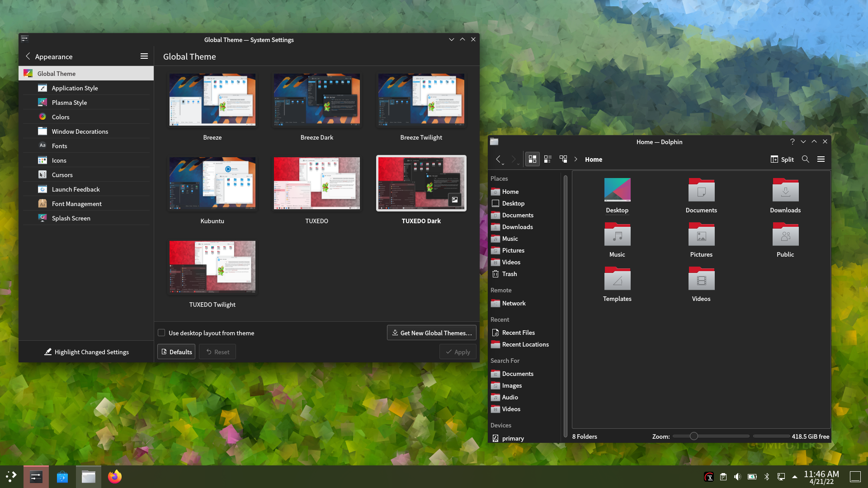Open Recent Locations in Dolphin sidebar
Viewport: 868px width, 488px height.
[525, 344]
